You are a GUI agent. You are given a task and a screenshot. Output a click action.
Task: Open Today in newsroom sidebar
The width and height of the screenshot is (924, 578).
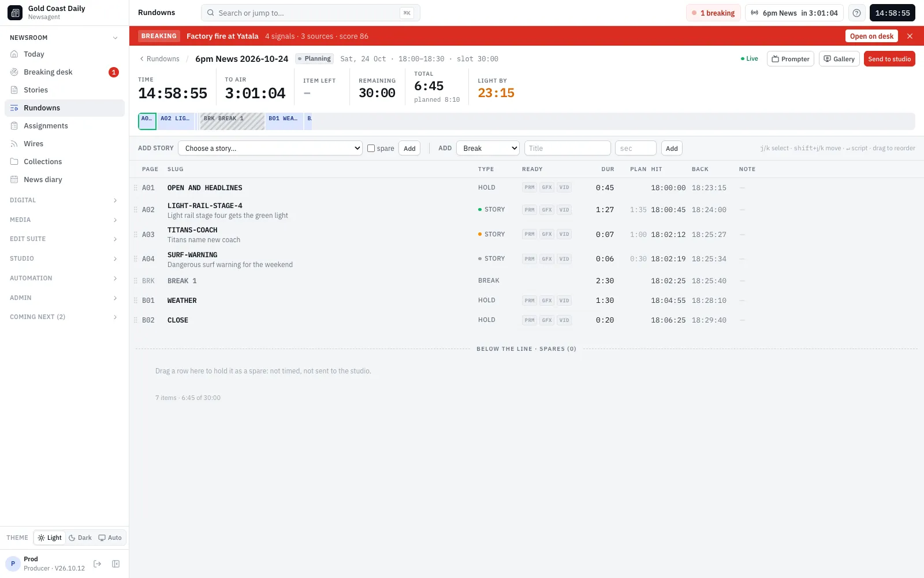(65, 54)
